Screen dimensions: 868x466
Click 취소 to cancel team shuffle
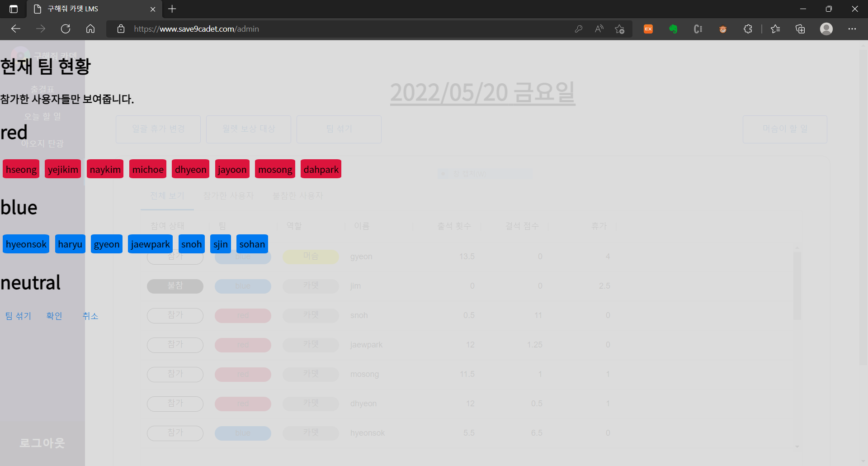point(90,316)
